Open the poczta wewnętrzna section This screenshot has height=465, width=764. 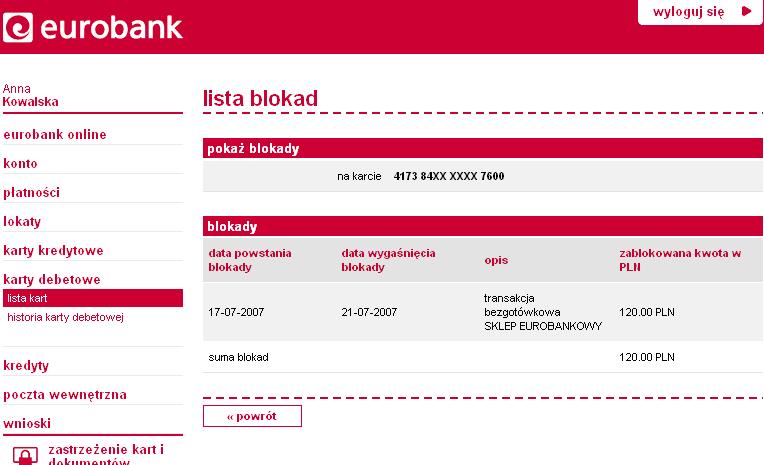[65, 394]
